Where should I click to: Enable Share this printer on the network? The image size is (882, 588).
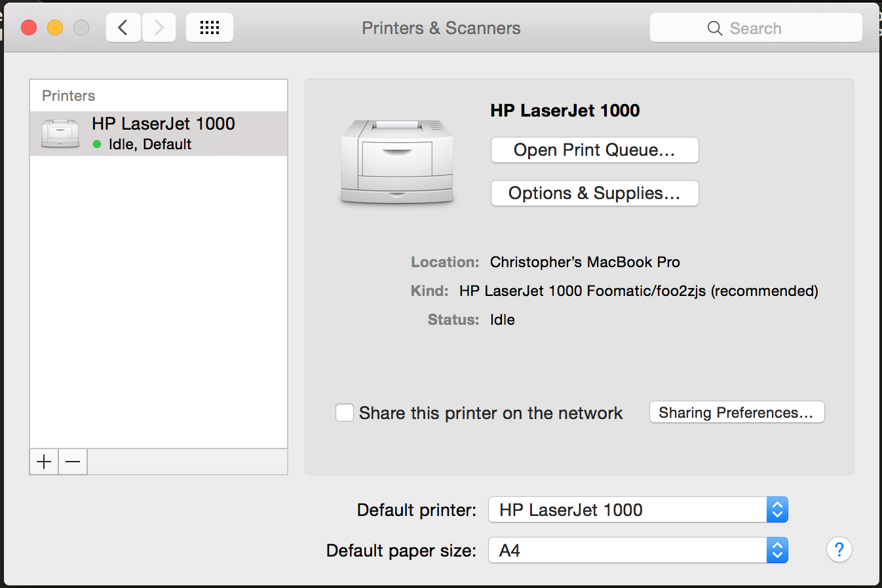(345, 413)
